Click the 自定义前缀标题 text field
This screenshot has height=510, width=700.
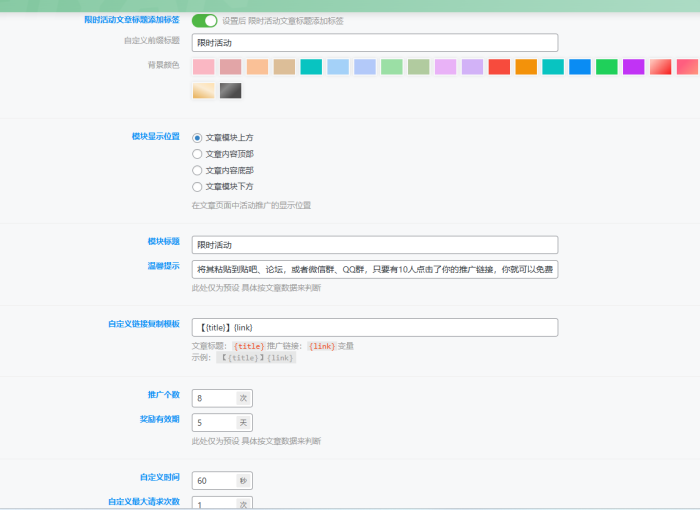(374, 43)
